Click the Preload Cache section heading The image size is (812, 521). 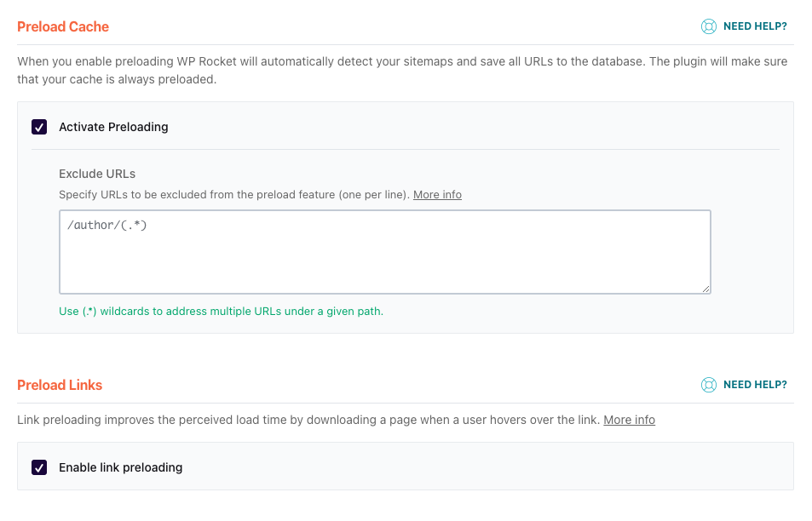coord(63,26)
